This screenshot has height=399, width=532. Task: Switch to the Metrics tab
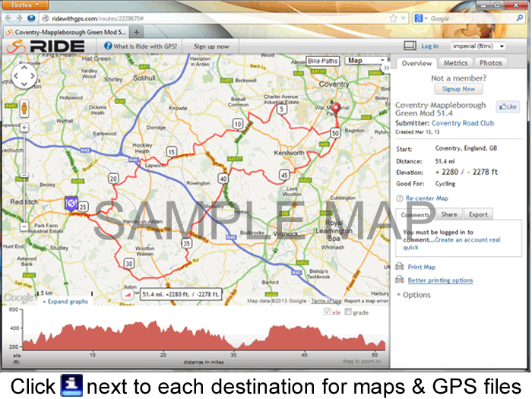pyautogui.click(x=455, y=63)
